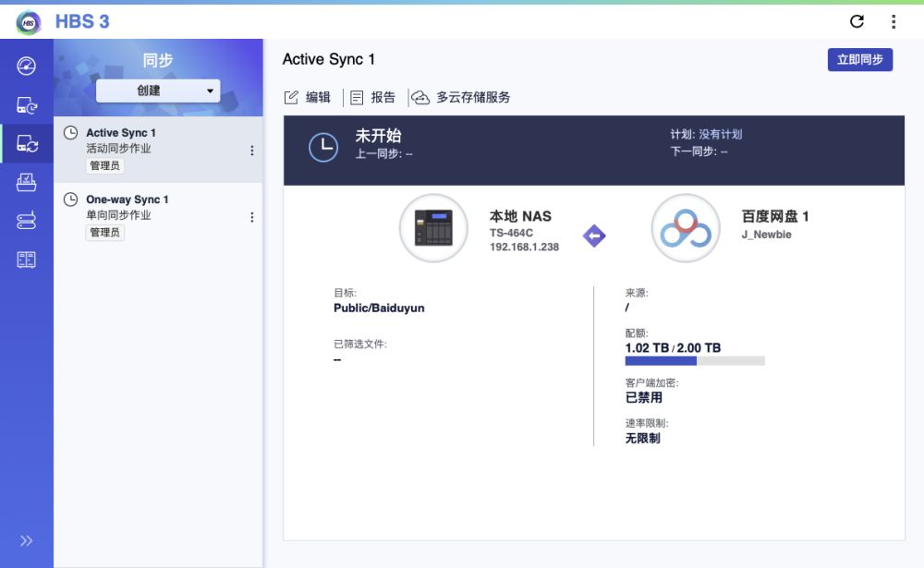Image resolution: width=924 pixels, height=568 pixels.
Task: Select the Active Sync 1 job
Action: (x=158, y=149)
